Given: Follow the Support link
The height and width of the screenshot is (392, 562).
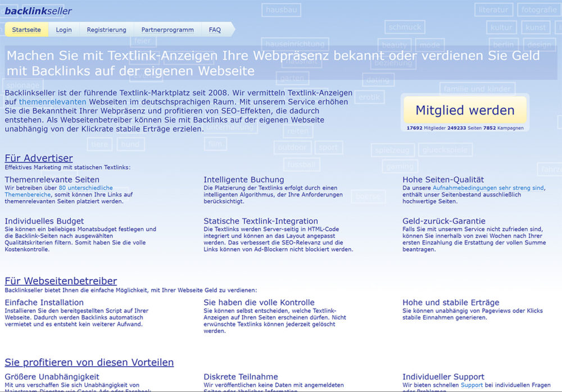Looking at the screenshot, I should pos(472,385).
